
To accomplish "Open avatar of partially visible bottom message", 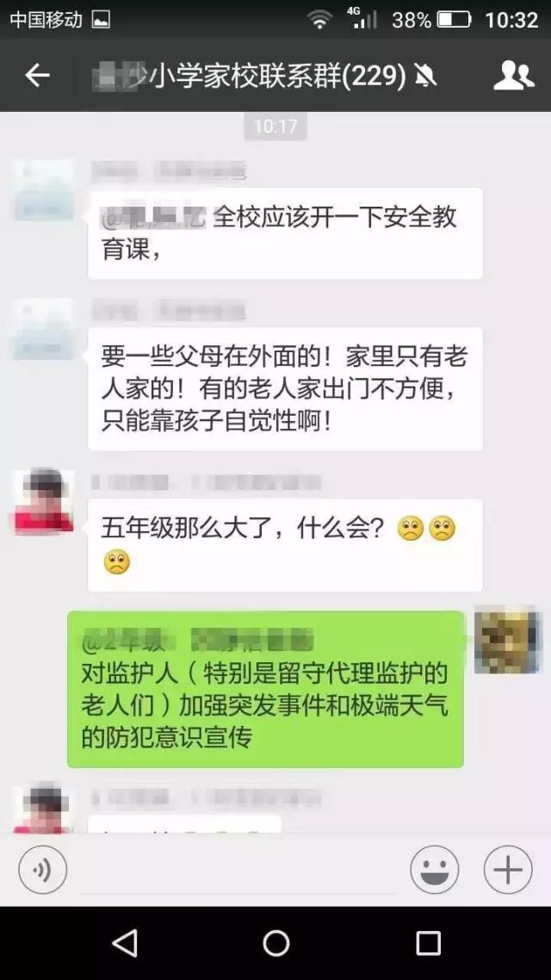I will coord(43,809).
